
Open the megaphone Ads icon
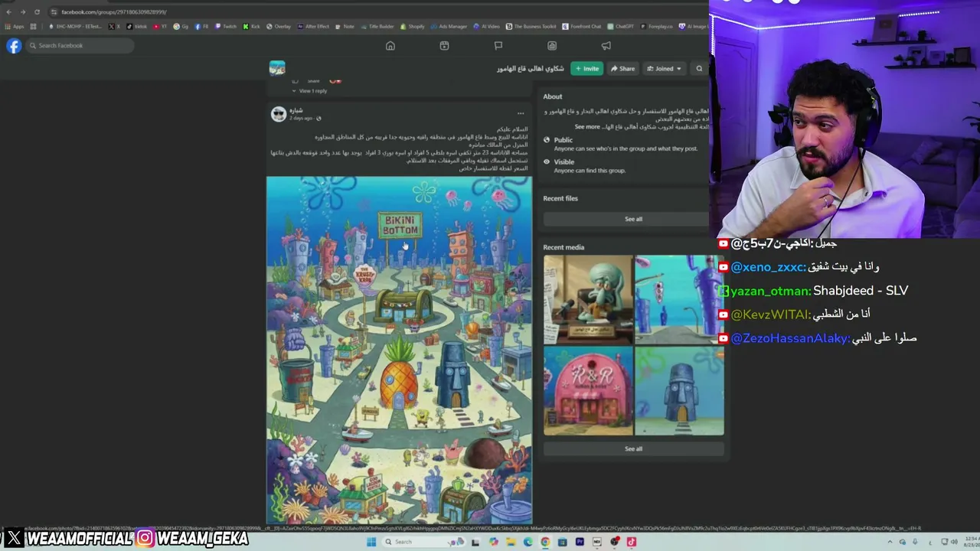coord(606,46)
